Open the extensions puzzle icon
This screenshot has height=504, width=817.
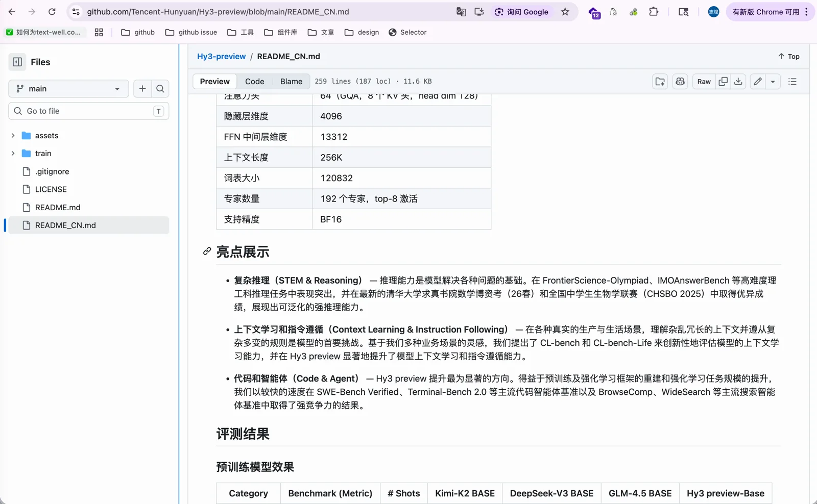coord(654,12)
